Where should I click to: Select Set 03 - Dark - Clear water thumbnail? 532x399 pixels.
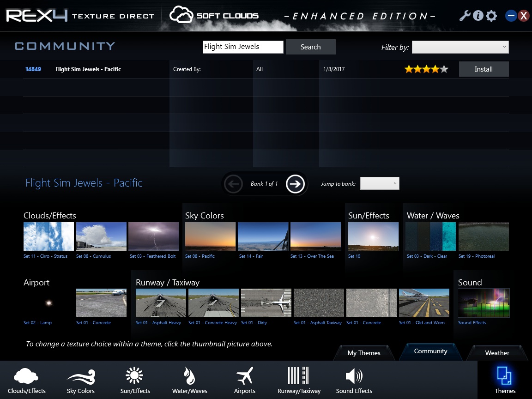[x=431, y=236]
